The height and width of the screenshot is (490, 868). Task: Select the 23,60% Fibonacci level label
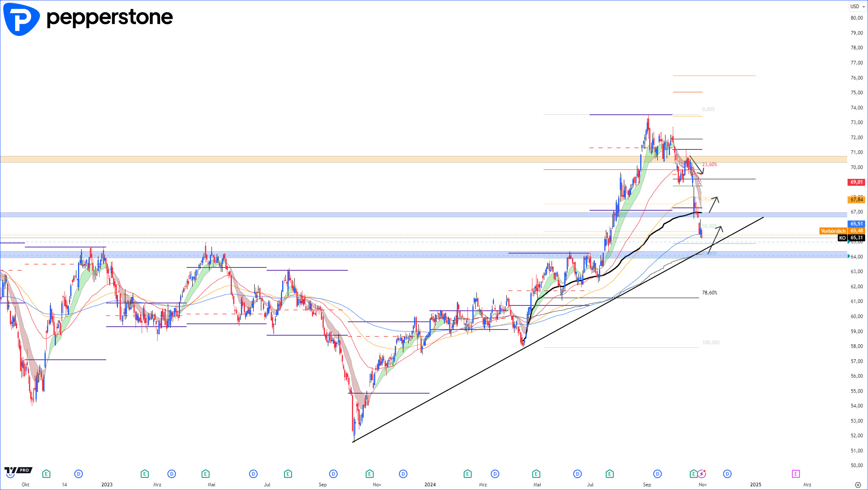point(710,165)
